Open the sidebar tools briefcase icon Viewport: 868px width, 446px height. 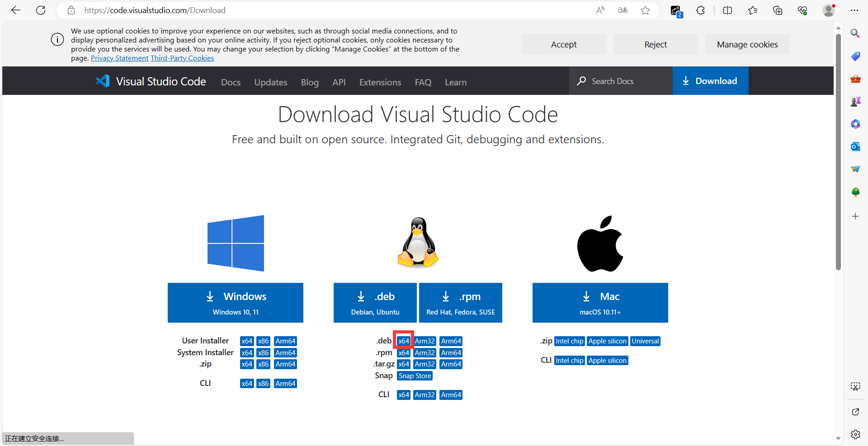pyautogui.click(x=855, y=79)
